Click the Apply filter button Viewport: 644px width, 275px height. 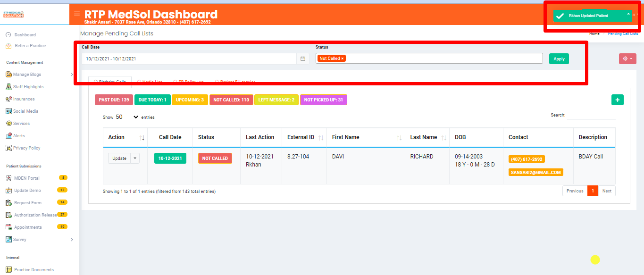559,59
